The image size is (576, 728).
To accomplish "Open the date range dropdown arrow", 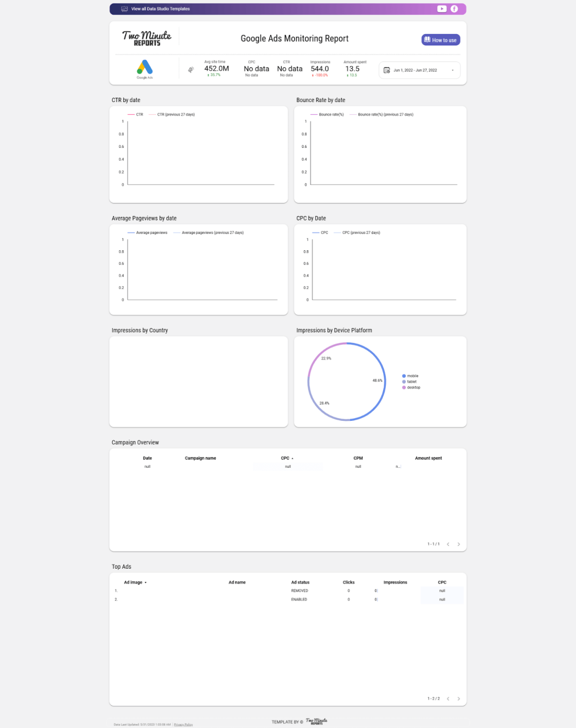I will 454,70.
